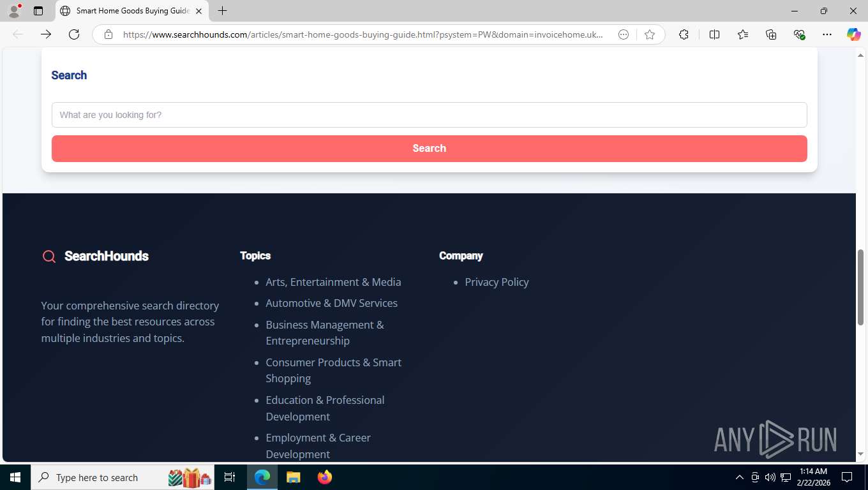Image resolution: width=868 pixels, height=490 pixels.
Task: Open the Meet Now camera tray icon
Action: [755, 477]
